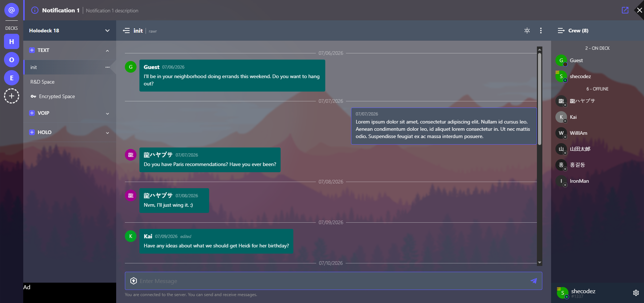Expand the HOLO section

pyautogui.click(x=107, y=133)
